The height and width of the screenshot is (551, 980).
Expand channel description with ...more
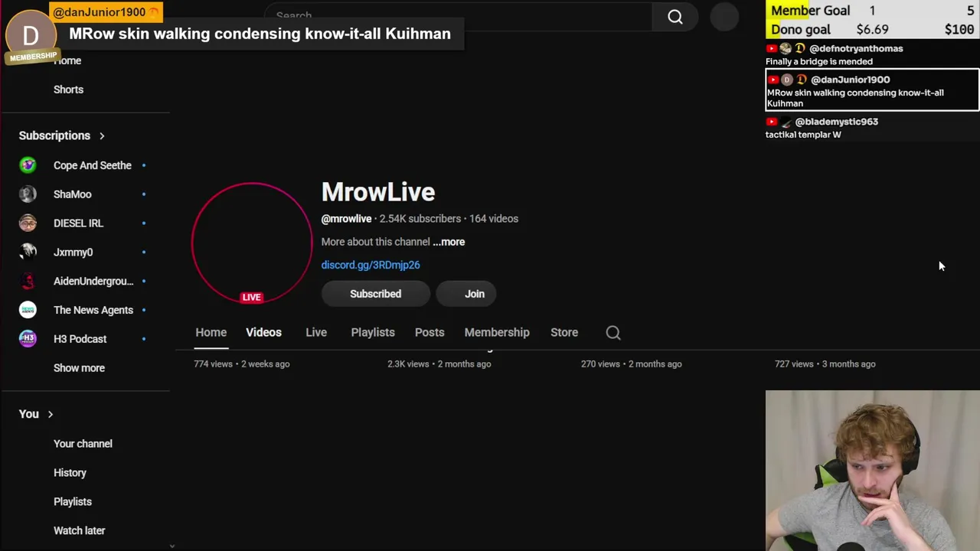point(449,242)
